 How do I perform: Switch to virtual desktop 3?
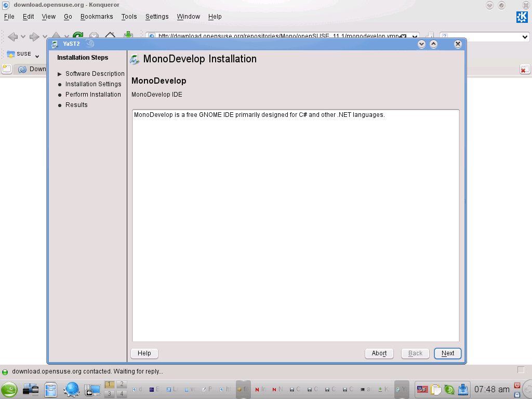(x=109, y=394)
